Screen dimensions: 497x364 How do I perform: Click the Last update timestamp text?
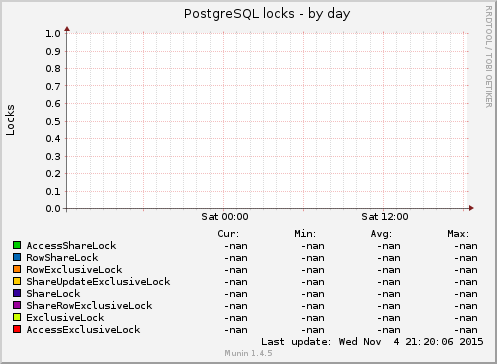point(372,342)
